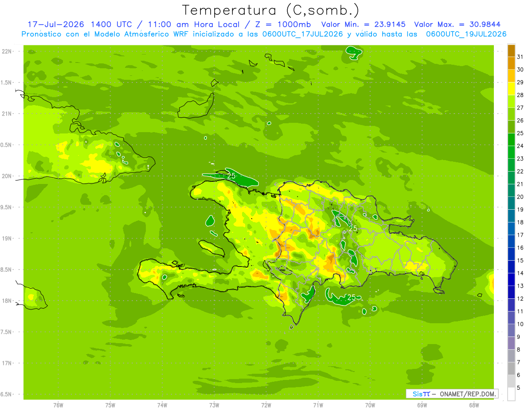The width and height of the screenshot is (532, 411).
Task: Click the "14" color scale label
Action: click(520, 273)
